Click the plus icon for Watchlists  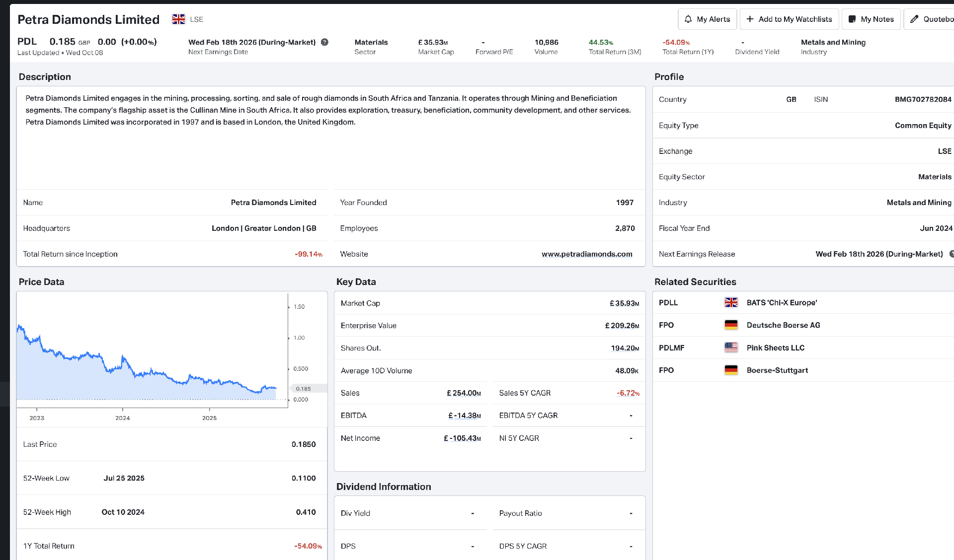750,19
